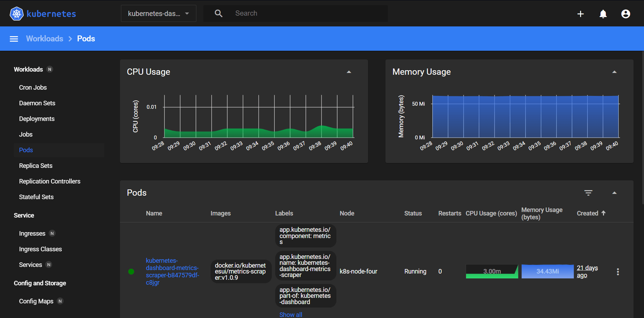The width and height of the screenshot is (644, 318).
Task: Click the Pods breadcrumb title
Action: [x=86, y=39]
